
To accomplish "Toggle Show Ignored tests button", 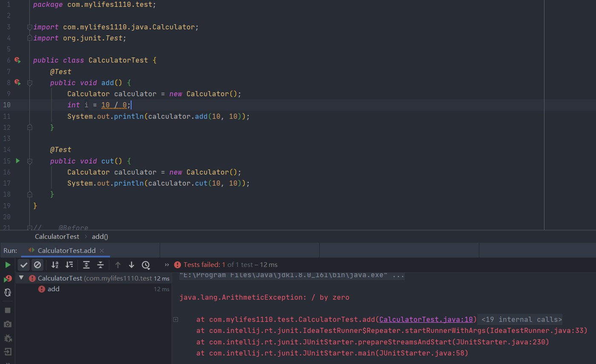I will [37, 265].
